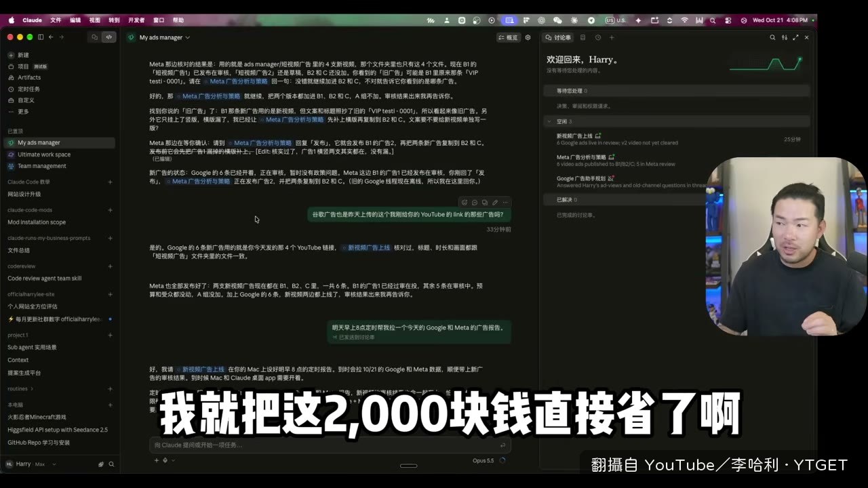
Task: Expand the routines group chevron
Action: (32, 389)
